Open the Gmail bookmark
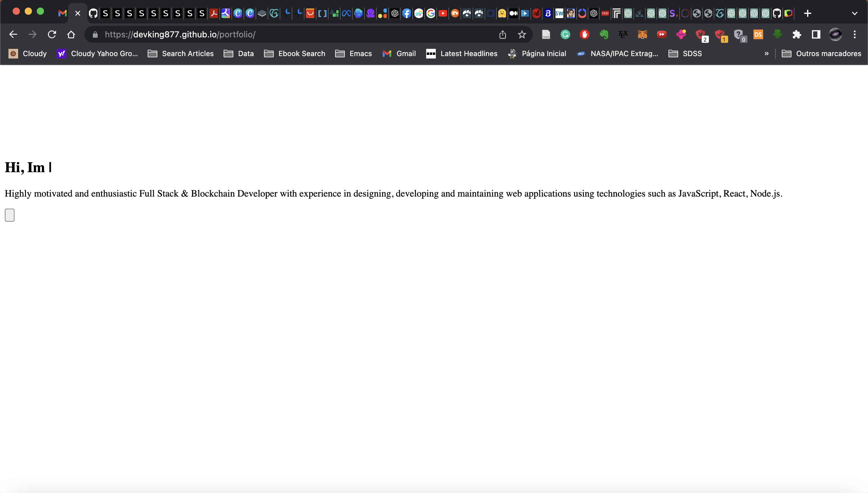This screenshot has height=493, width=868. (x=399, y=53)
